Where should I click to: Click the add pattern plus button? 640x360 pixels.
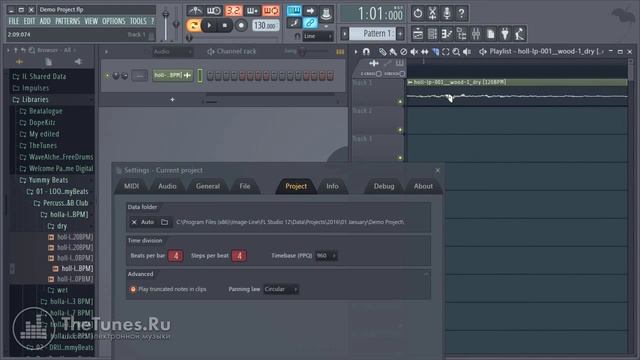point(400,33)
